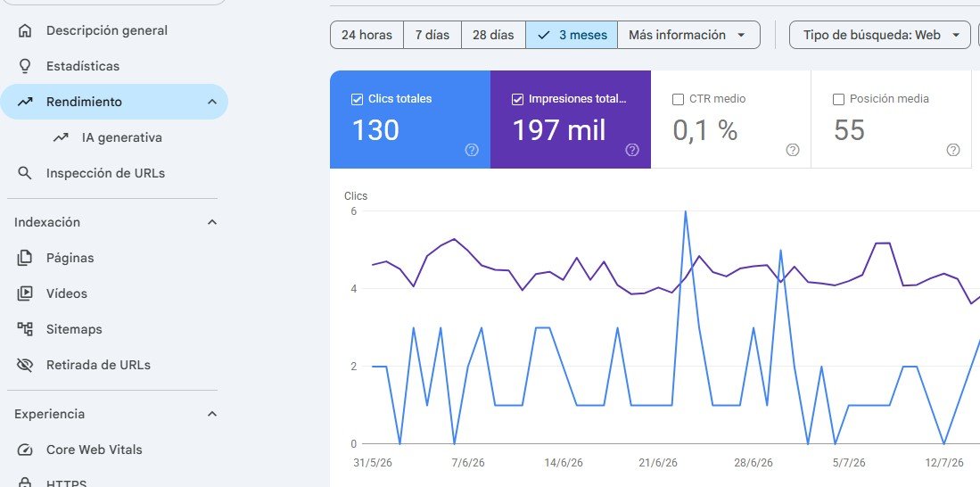The image size is (980, 487).
Task: Open help icon on Posición media card
Action: click(953, 150)
